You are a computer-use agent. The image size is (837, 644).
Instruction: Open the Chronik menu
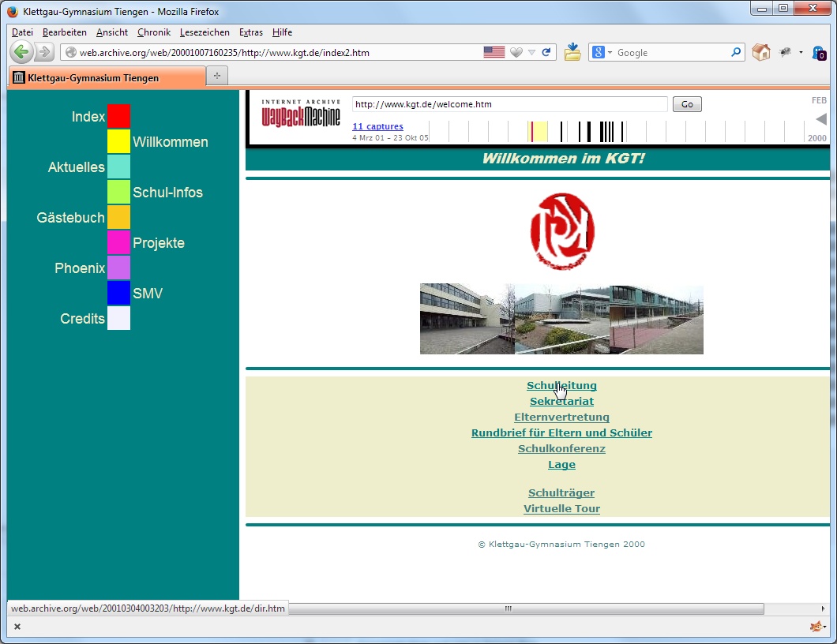click(x=153, y=32)
